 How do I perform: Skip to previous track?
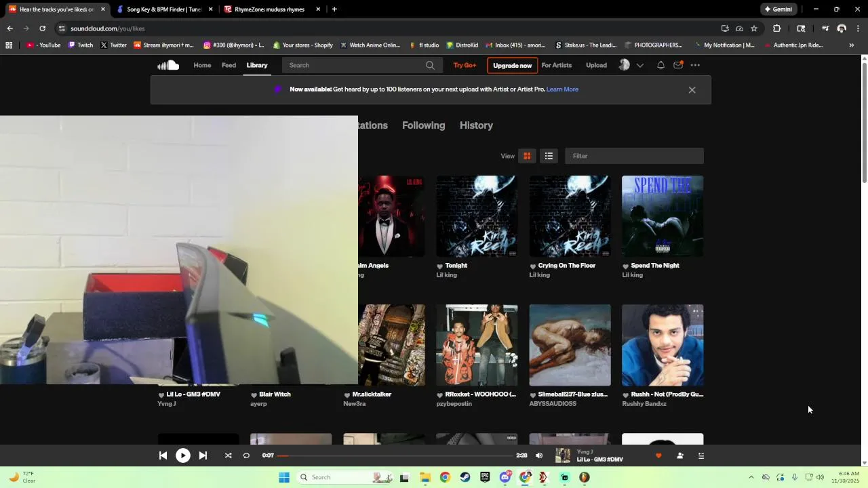(x=163, y=455)
